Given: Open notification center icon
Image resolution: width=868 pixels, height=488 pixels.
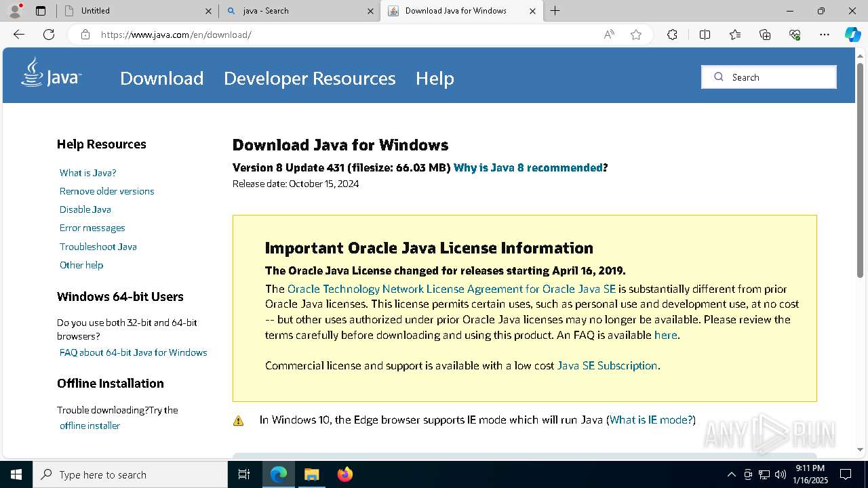Looking at the screenshot, I should click(x=846, y=474).
